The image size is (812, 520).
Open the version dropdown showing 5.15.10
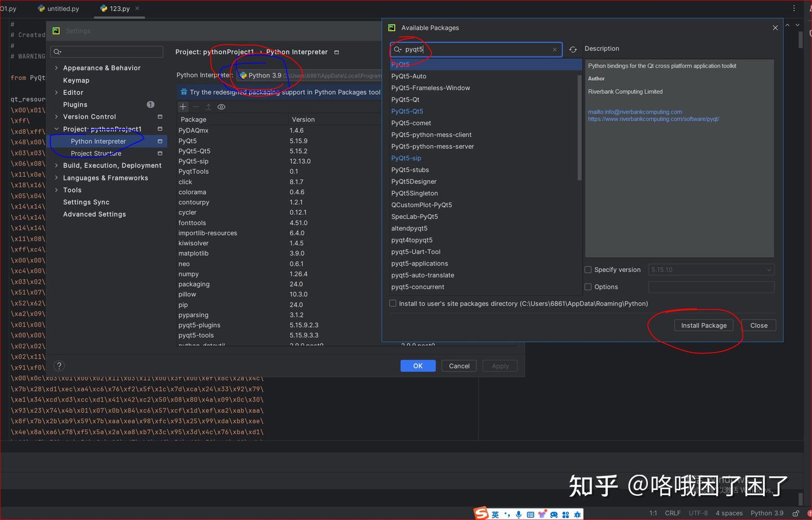tap(768, 270)
